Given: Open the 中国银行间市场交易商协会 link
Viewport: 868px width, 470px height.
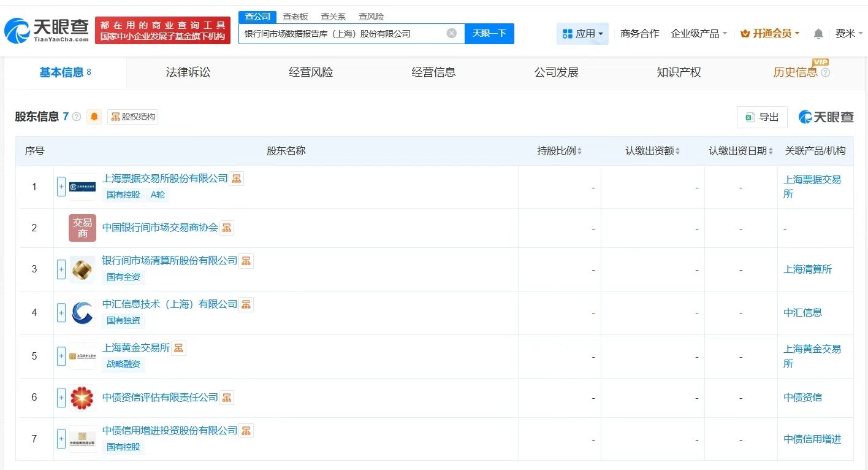Looking at the screenshot, I should [160, 228].
